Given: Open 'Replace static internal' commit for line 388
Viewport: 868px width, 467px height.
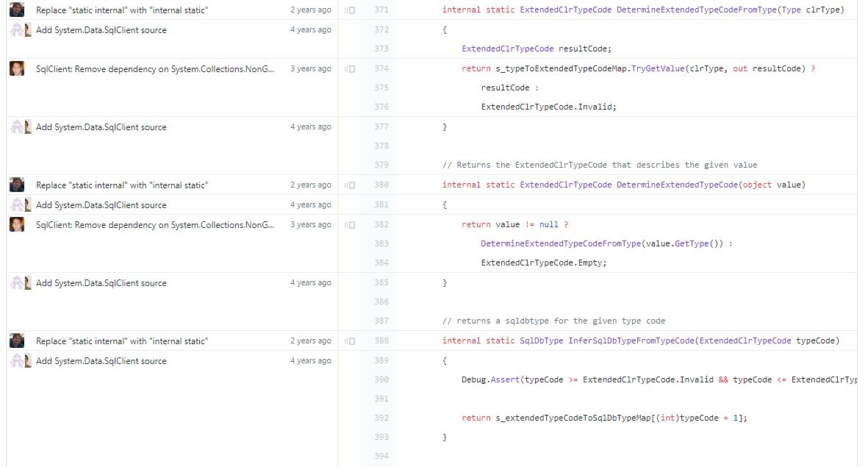Looking at the screenshot, I should (x=122, y=341).
